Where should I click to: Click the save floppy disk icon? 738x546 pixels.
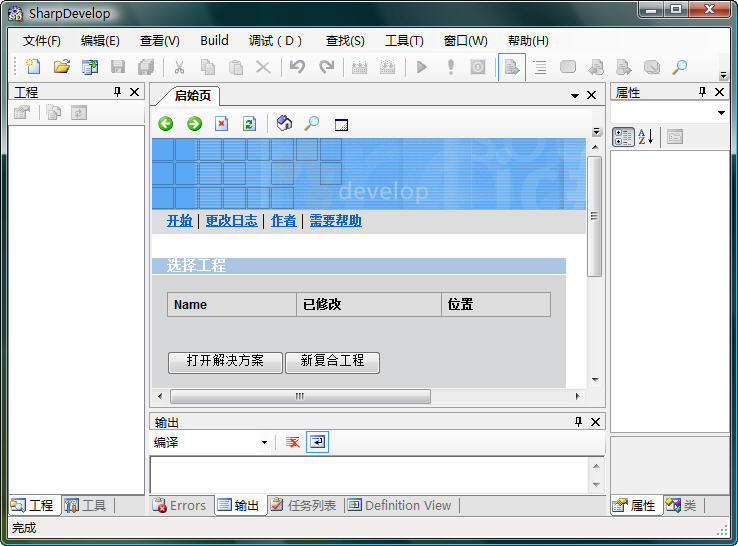click(118, 67)
